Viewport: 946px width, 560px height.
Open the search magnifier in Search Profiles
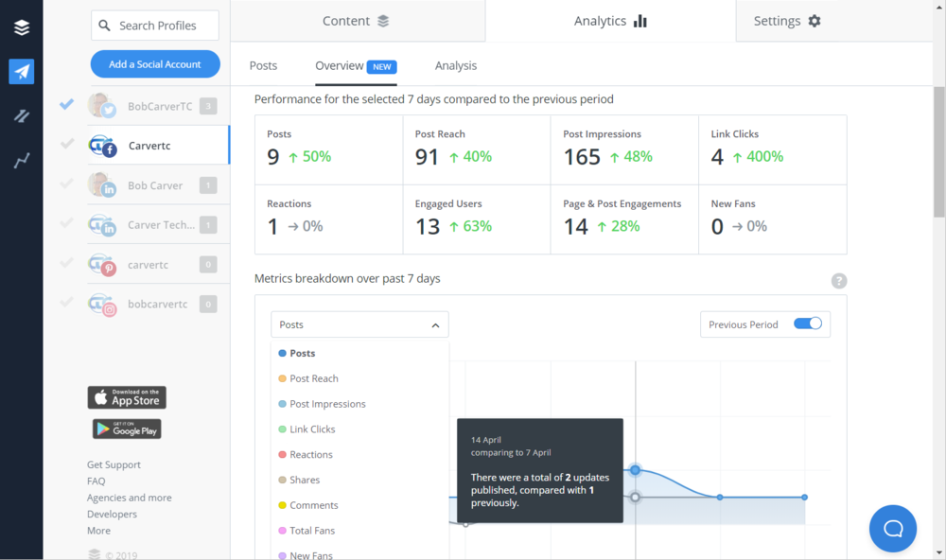click(x=105, y=26)
